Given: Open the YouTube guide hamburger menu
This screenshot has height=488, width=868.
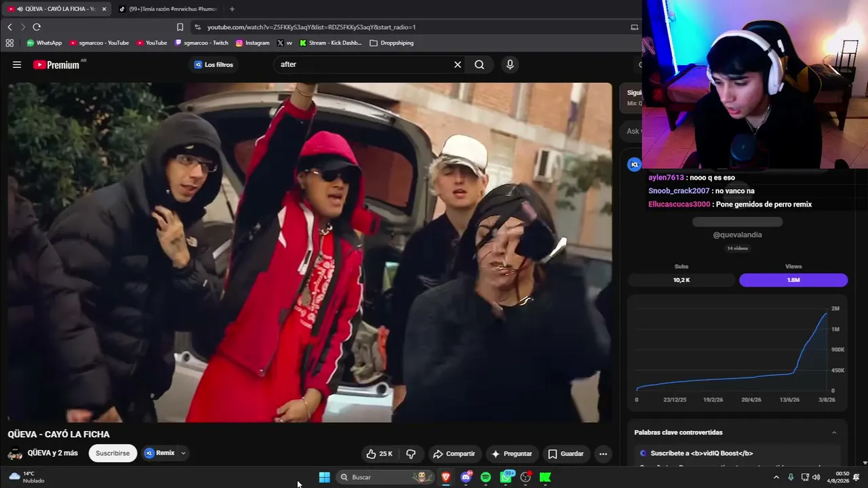Looking at the screenshot, I should tap(17, 64).
